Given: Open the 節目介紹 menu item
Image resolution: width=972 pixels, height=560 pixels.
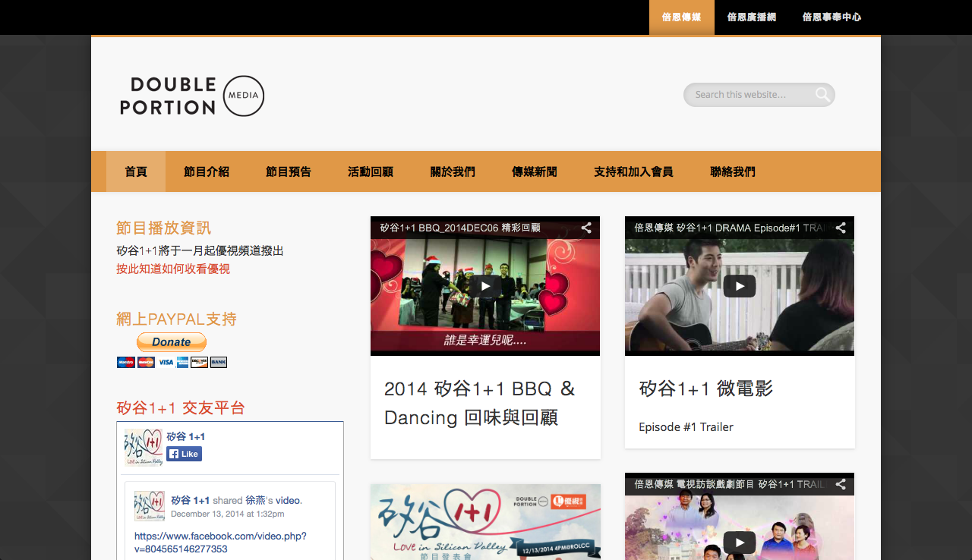Looking at the screenshot, I should point(207,171).
